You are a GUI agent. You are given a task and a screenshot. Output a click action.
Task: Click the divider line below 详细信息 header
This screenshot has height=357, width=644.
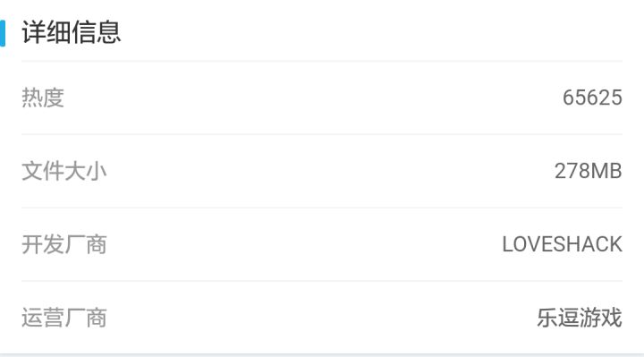click(x=322, y=61)
